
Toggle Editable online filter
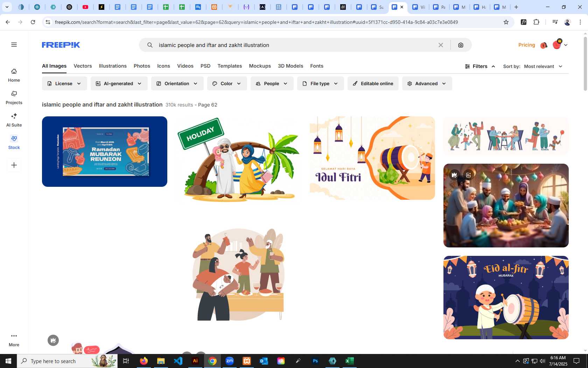point(373,83)
